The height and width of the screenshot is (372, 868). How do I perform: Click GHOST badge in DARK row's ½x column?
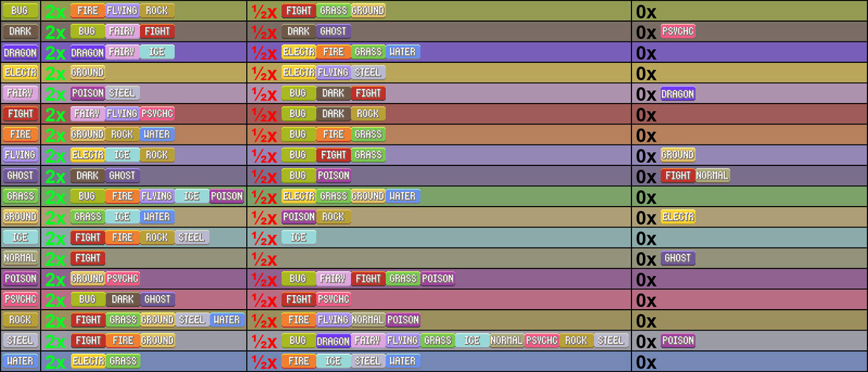333,31
